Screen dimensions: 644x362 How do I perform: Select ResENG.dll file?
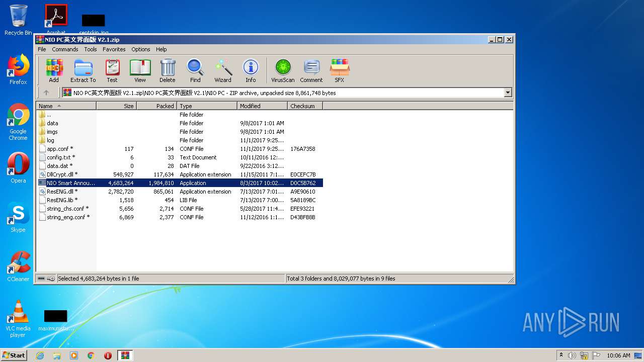(180, 192)
